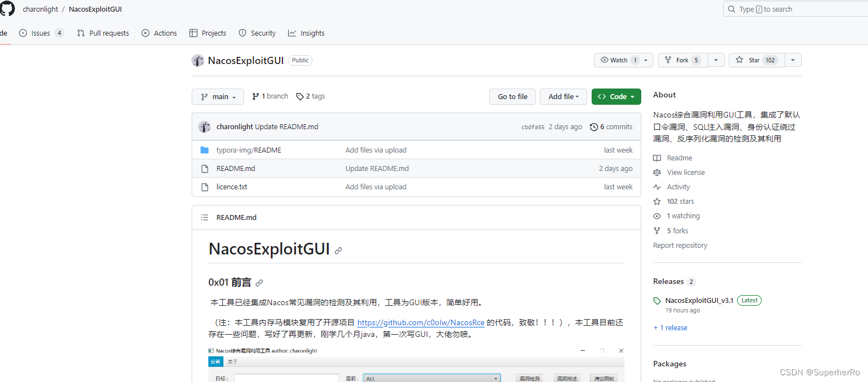
Task: Open the Security tab
Action: click(257, 33)
